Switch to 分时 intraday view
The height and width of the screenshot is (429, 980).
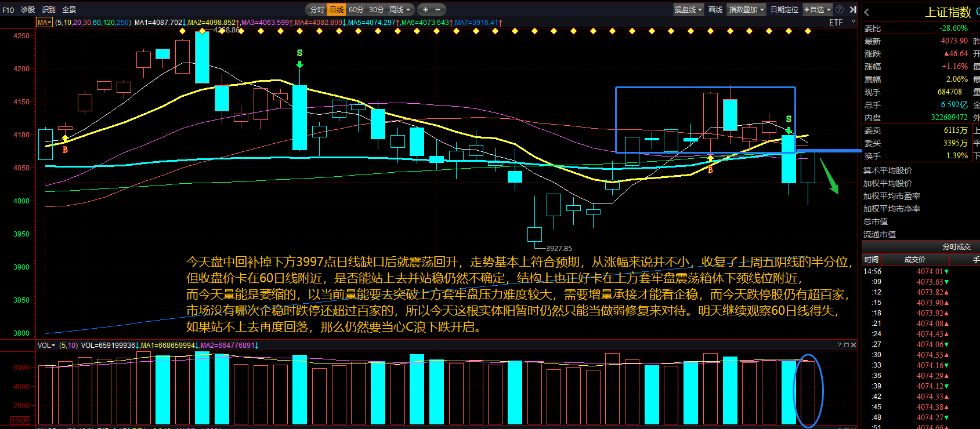coord(317,9)
